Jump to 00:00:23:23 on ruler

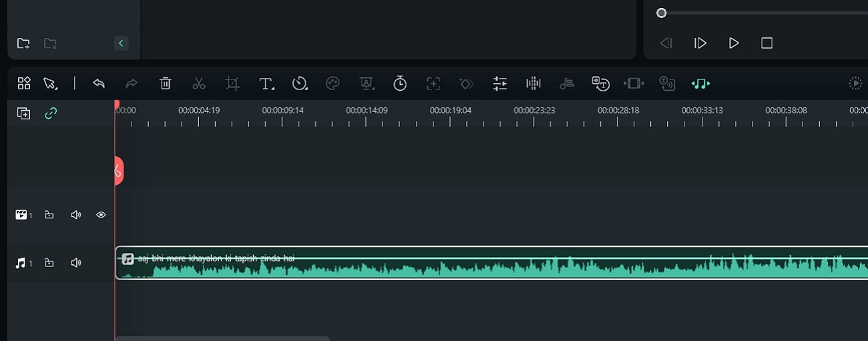click(534, 110)
